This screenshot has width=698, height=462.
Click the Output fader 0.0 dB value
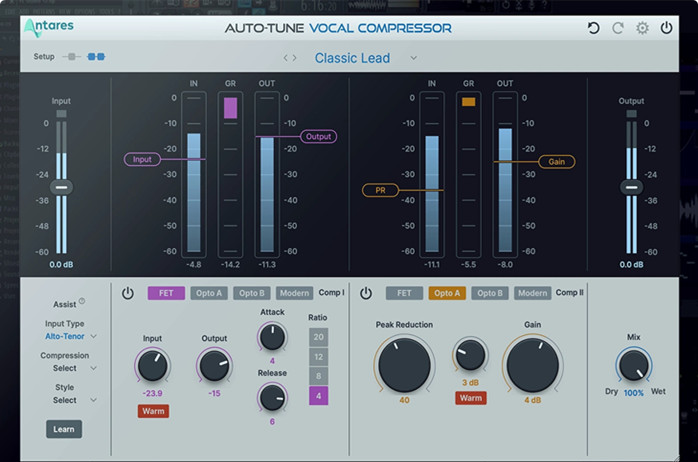pyautogui.click(x=631, y=264)
